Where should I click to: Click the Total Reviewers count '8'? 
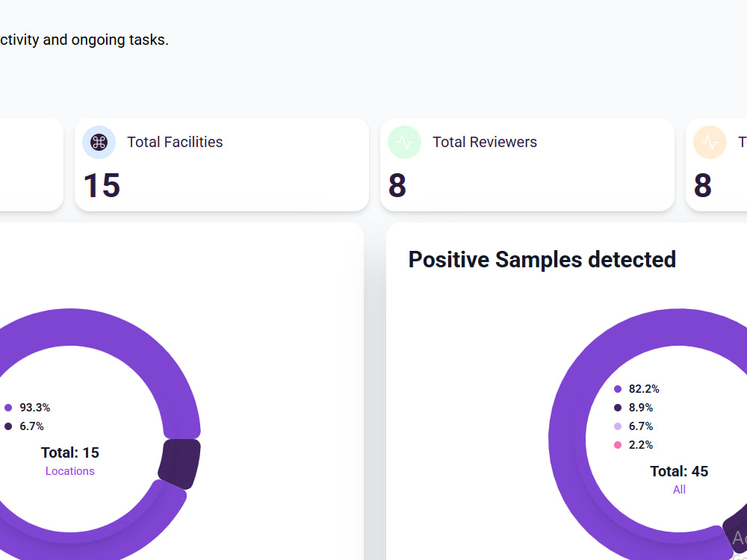pyautogui.click(x=397, y=185)
